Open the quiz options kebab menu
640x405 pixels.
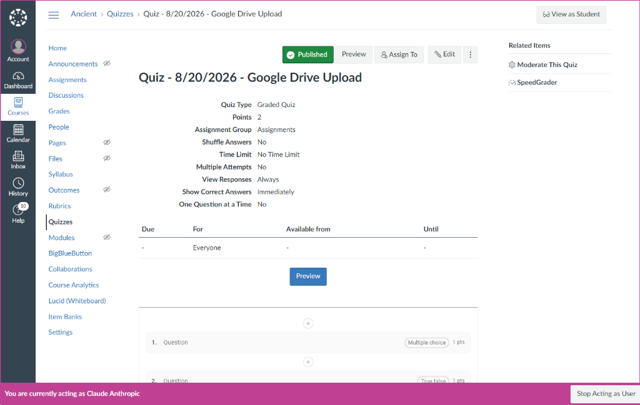pyautogui.click(x=470, y=55)
